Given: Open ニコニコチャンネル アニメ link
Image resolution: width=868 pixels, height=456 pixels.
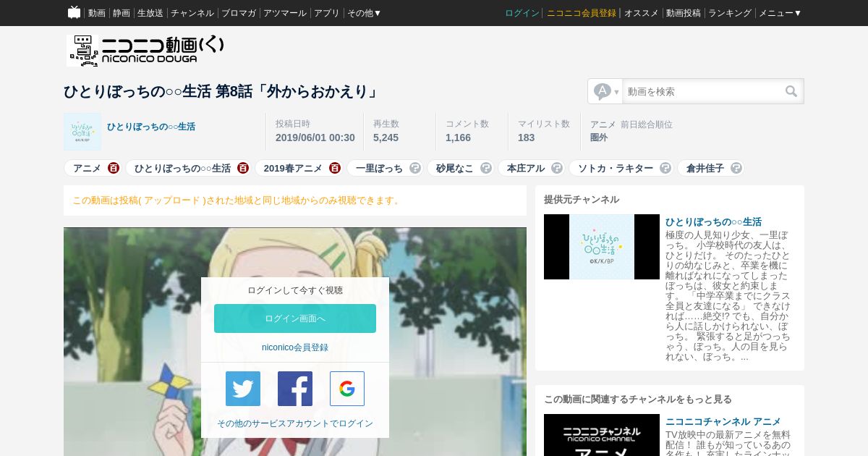Looking at the screenshot, I should click(723, 422).
